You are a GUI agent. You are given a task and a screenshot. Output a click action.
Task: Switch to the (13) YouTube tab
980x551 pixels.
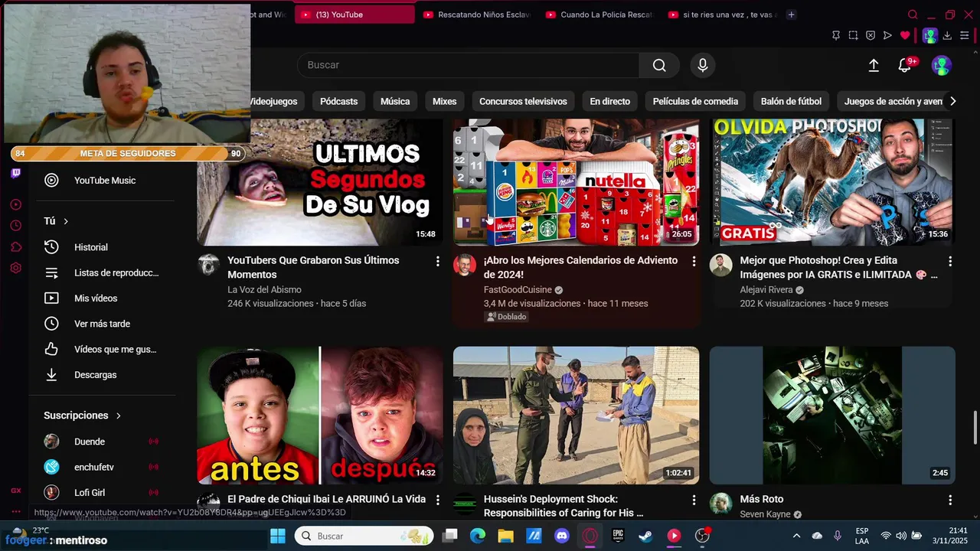click(x=354, y=15)
